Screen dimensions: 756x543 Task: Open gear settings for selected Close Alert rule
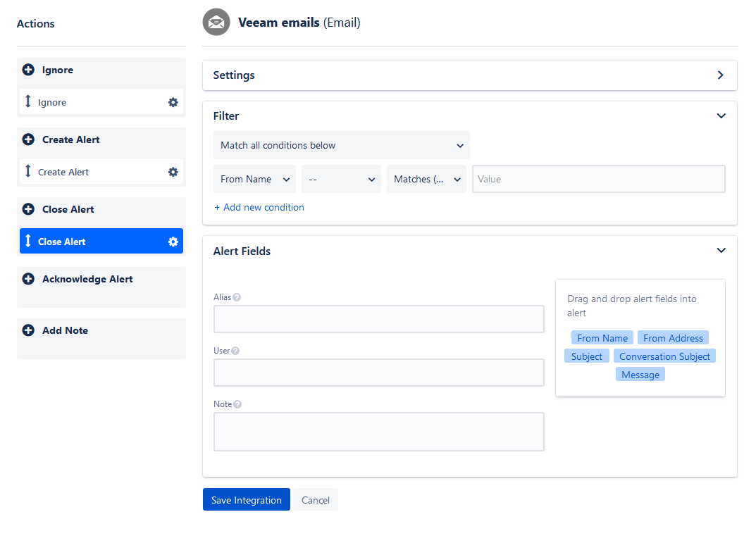(173, 242)
